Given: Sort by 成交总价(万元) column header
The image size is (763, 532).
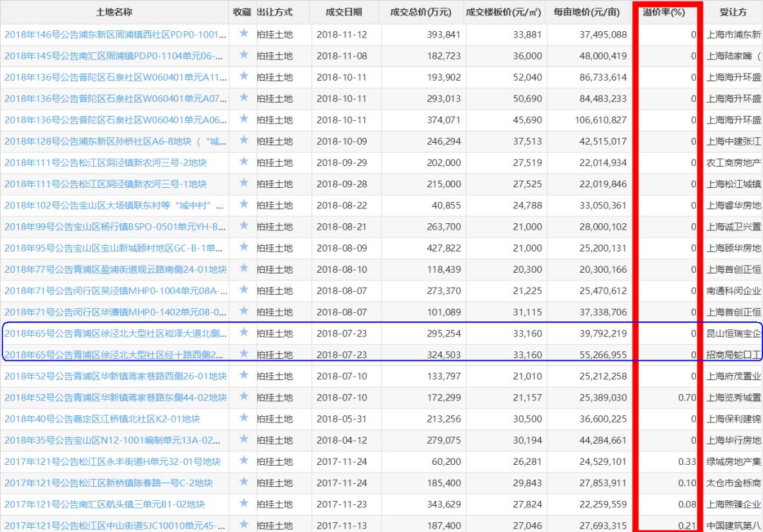Looking at the screenshot, I should click(421, 12).
